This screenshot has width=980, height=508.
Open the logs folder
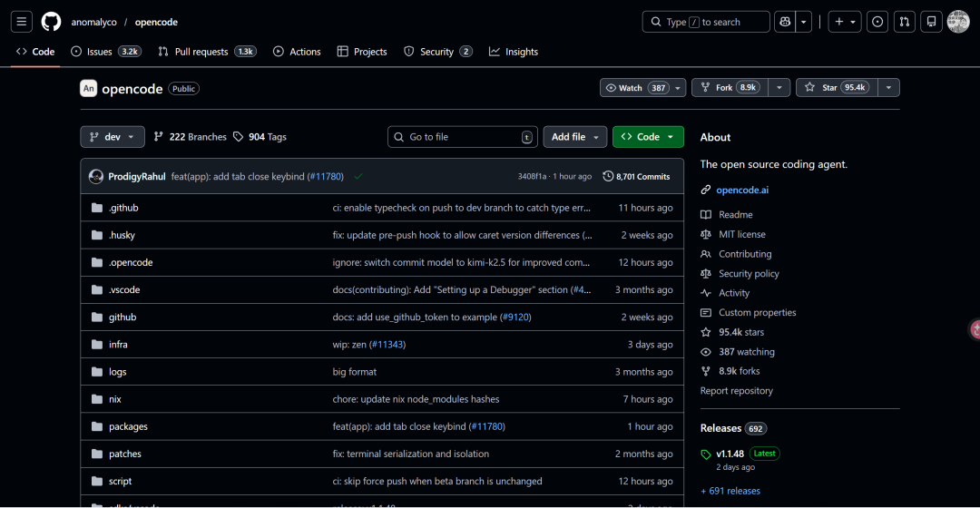point(117,372)
